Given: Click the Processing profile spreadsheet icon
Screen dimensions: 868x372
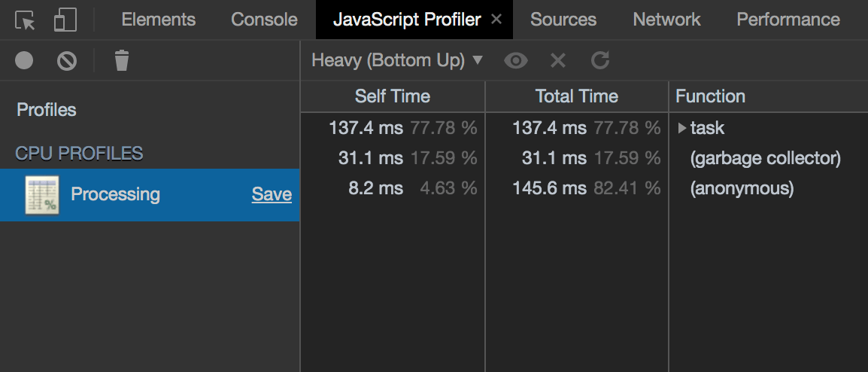Looking at the screenshot, I should 42,195.
